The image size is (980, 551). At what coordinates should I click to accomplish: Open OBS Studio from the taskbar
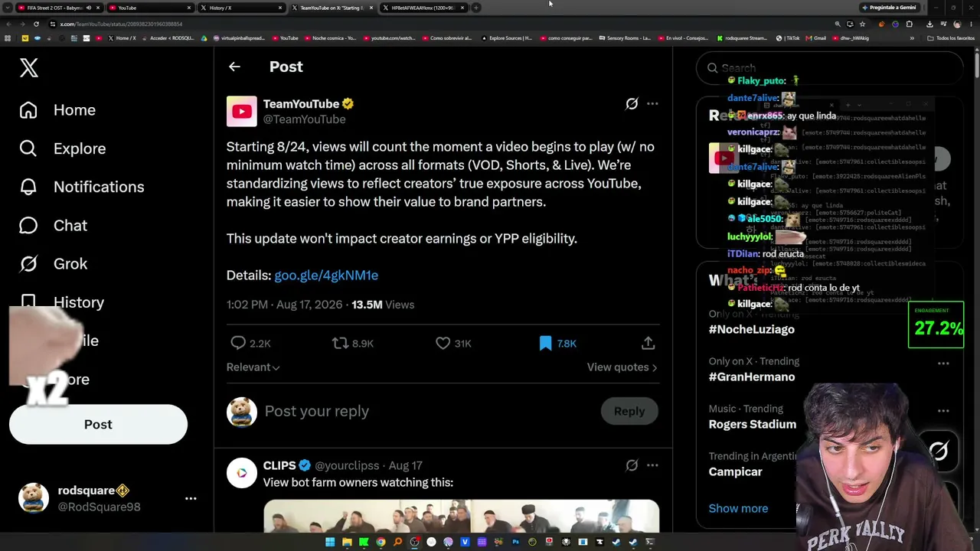[414, 542]
